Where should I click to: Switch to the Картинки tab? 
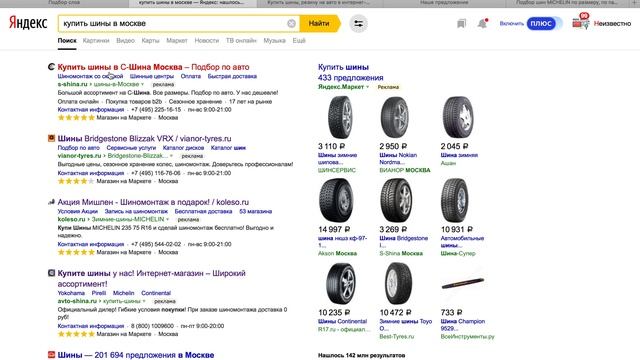coord(96,41)
